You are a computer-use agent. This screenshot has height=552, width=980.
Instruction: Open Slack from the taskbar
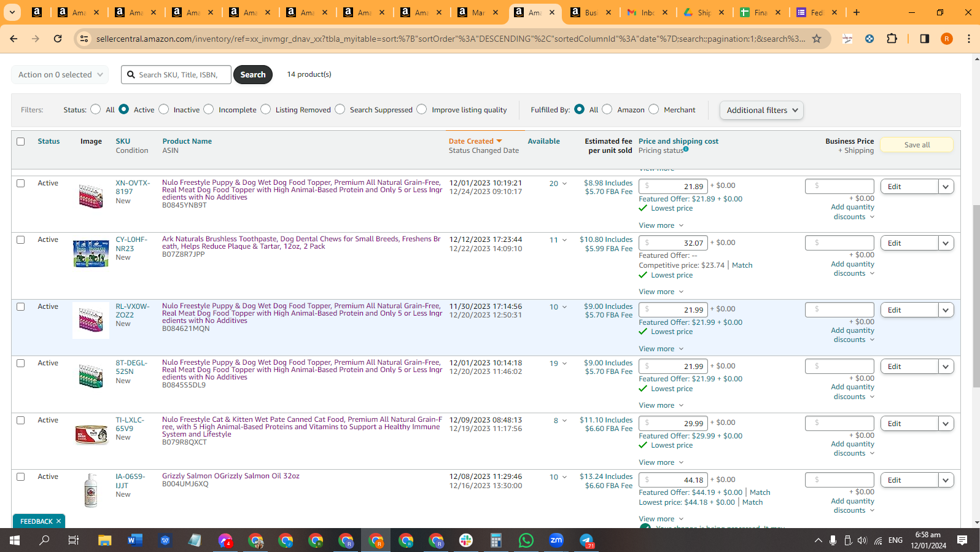pyautogui.click(x=466, y=540)
